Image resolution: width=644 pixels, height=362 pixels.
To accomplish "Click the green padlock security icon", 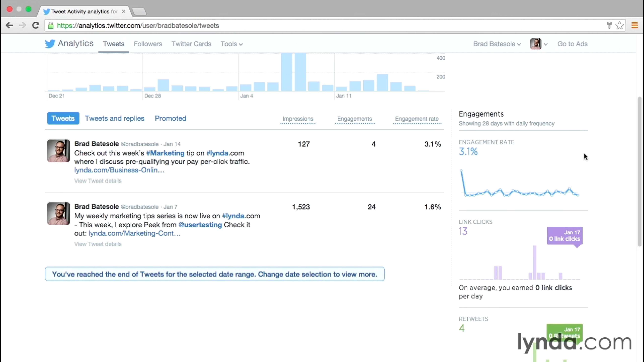I will click(x=51, y=25).
